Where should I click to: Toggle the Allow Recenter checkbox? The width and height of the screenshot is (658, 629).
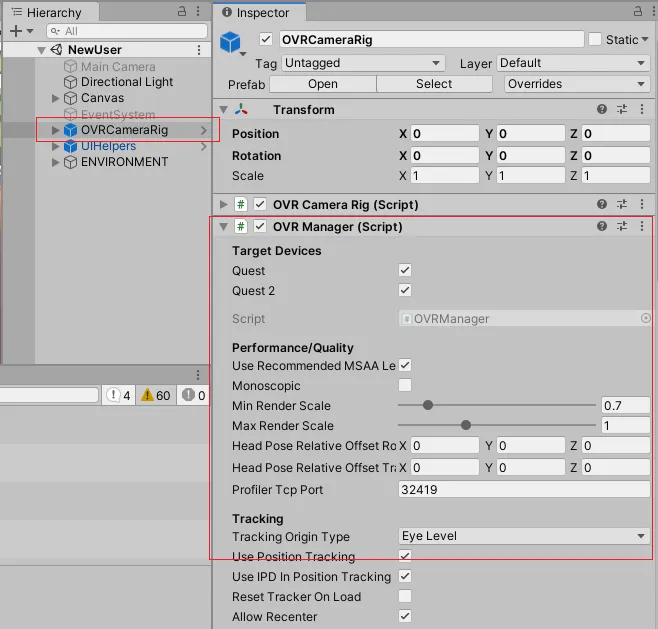pyautogui.click(x=405, y=616)
